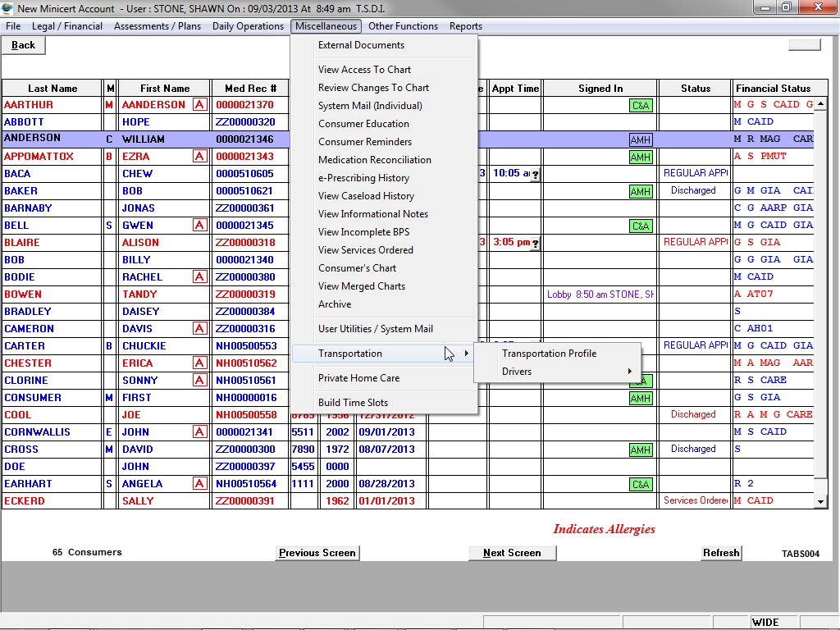Click the allergy A icon beside RACHEL
This screenshot has width=840, height=630.
200,277
